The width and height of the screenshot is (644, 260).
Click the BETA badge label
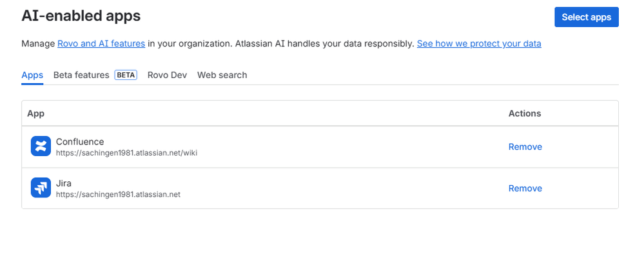126,75
